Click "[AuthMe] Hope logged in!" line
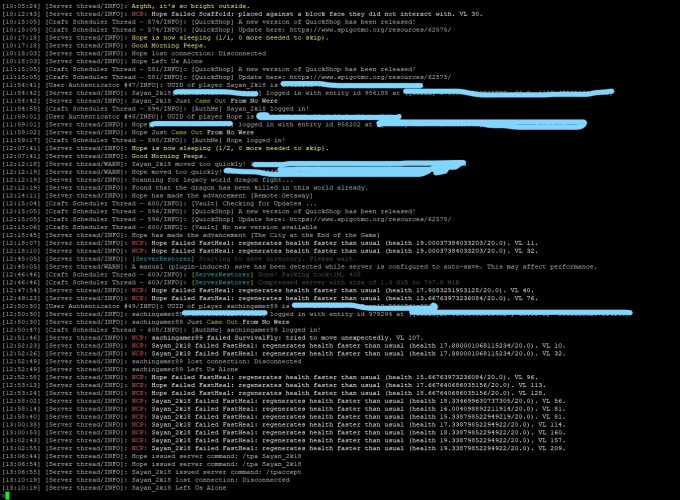680x500 pixels. pos(238,140)
